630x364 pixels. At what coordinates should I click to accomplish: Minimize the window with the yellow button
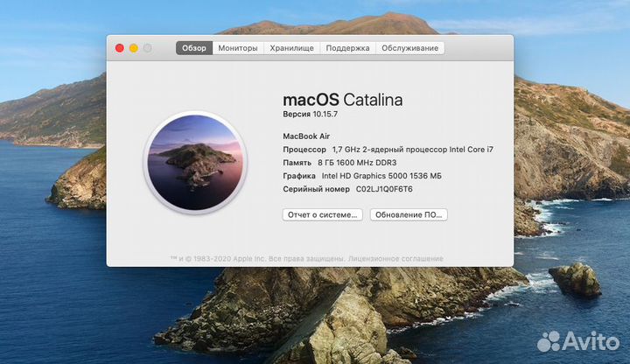133,48
